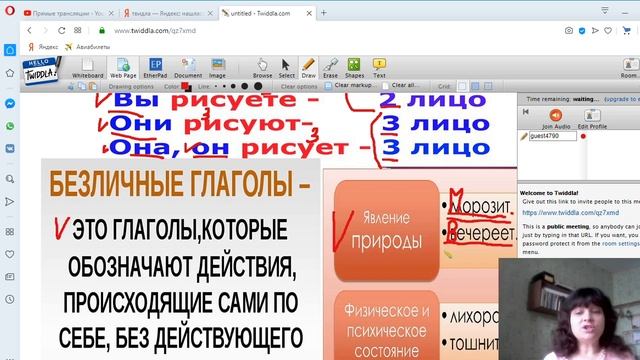Choose the second smallest line width dot
Screen dimensions: 640x360
point(224,86)
